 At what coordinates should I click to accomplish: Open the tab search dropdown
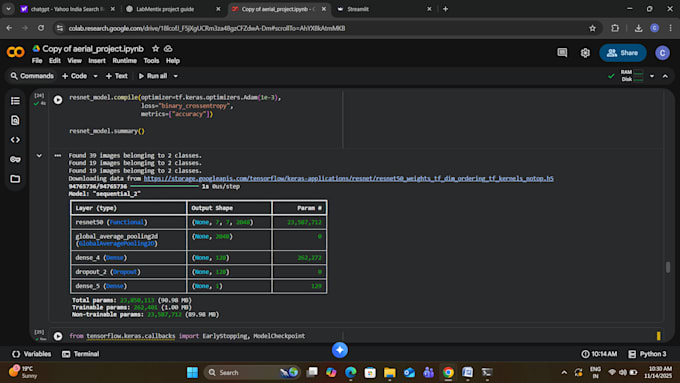coord(8,9)
